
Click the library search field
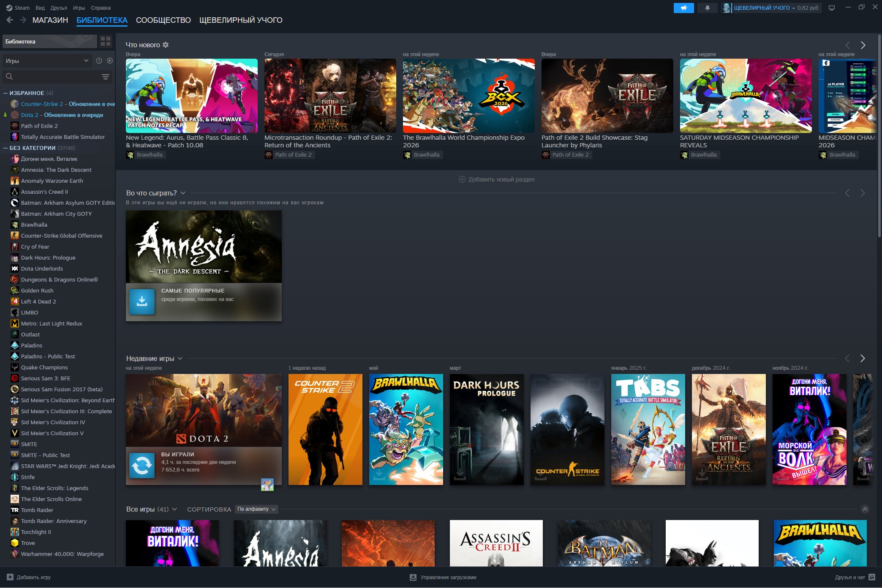point(57,76)
